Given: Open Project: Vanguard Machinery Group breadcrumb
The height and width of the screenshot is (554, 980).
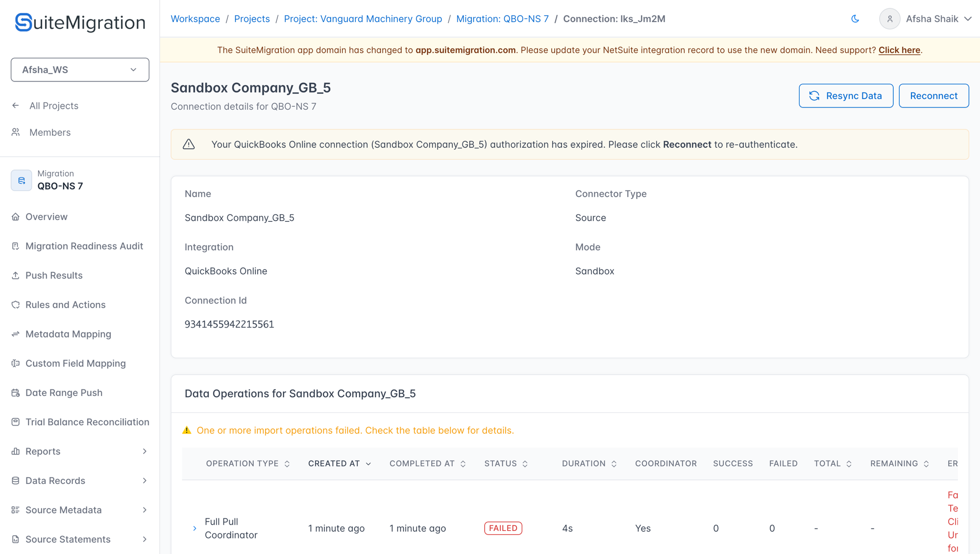Looking at the screenshot, I should (x=363, y=19).
